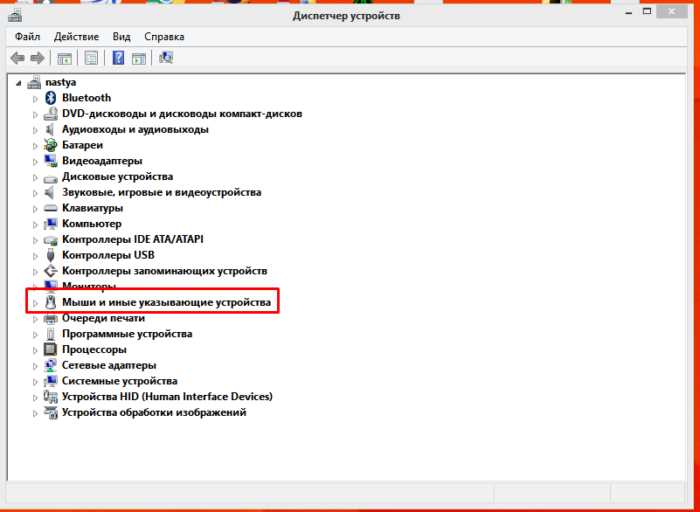Open the Справка menu
The width and height of the screenshot is (700, 512).
164,37
